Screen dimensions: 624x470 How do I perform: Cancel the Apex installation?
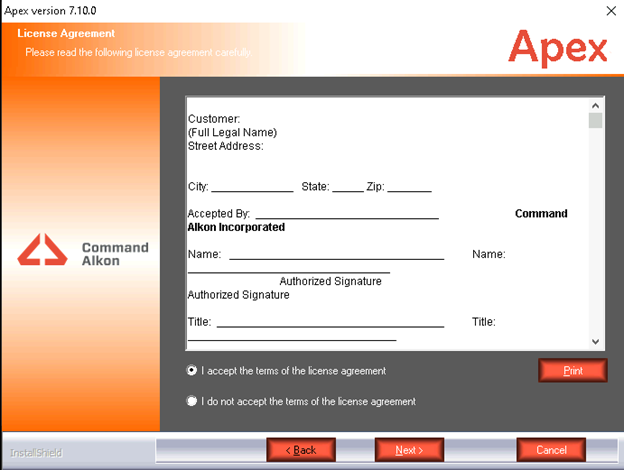(551, 450)
